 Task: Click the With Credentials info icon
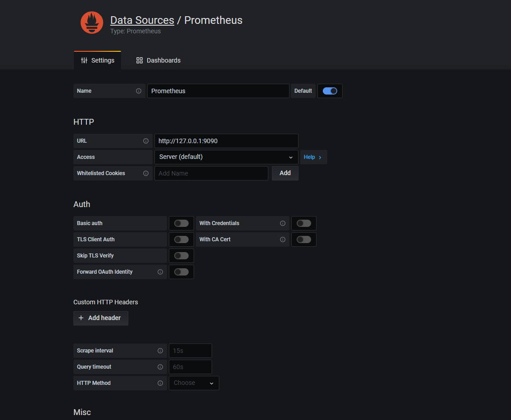[283, 223]
